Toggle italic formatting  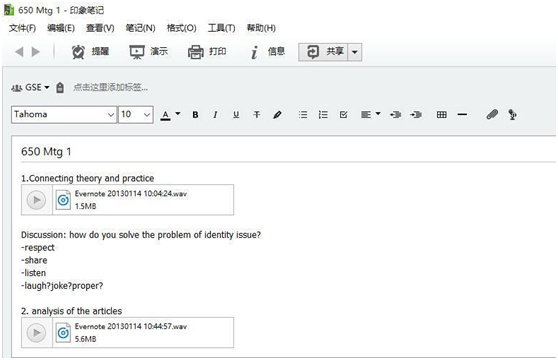pyautogui.click(x=215, y=115)
